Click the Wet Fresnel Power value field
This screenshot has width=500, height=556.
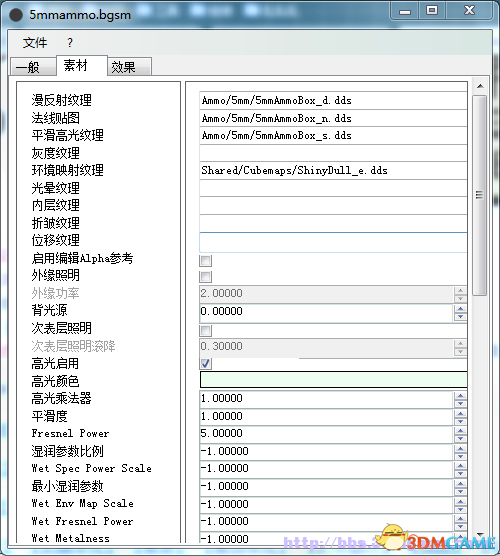[x=326, y=522]
